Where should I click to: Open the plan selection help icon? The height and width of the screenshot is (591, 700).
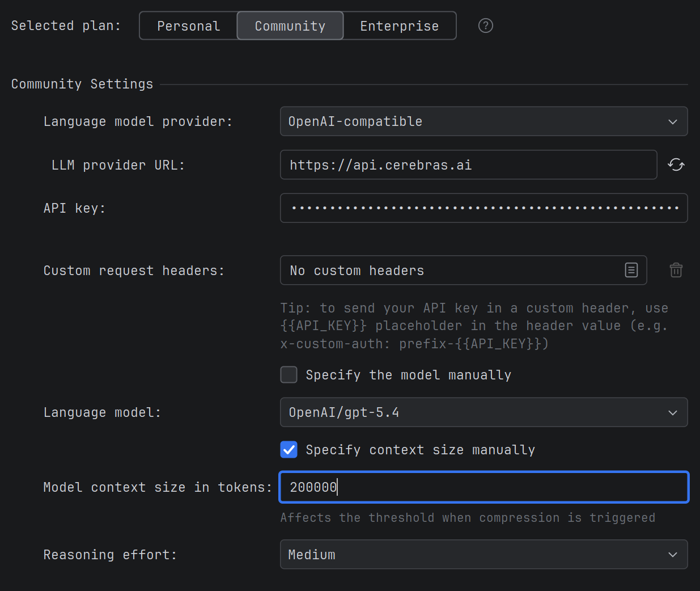[485, 25]
